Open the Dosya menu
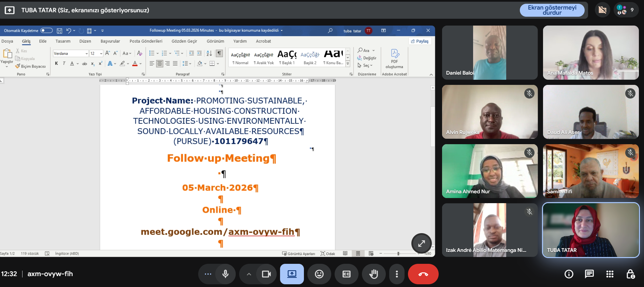This screenshot has width=644, height=287. [7, 41]
